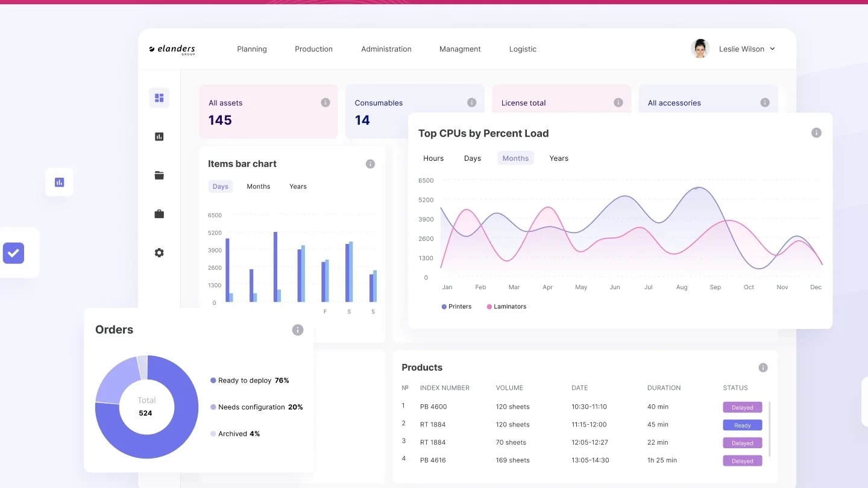
Task: Toggle the Printers legend series
Action: pyautogui.click(x=456, y=307)
